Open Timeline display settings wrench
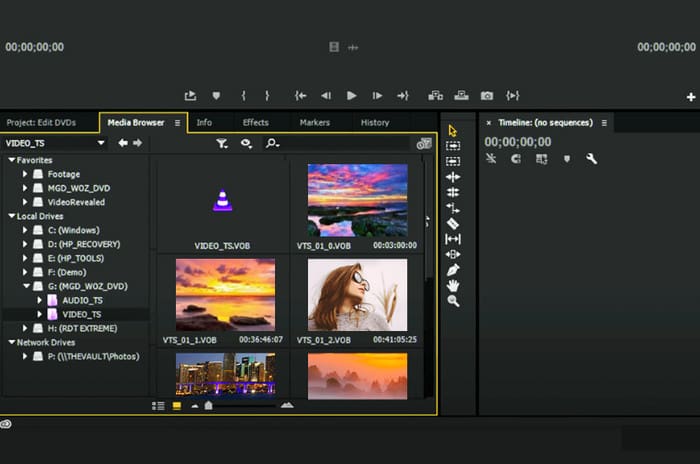This screenshot has height=464, width=700. pyautogui.click(x=591, y=159)
